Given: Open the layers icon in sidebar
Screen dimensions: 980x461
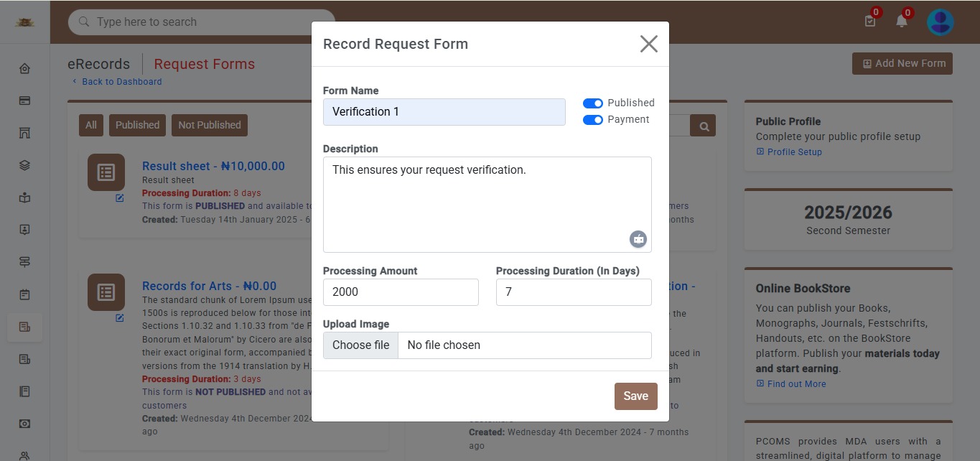Looking at the screenshot, I should [x=24, y=166].
